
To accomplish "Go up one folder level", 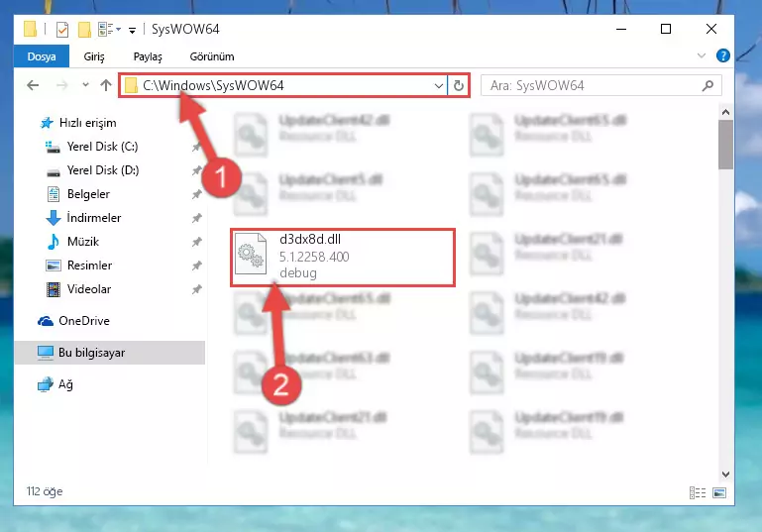I will click(106, 85).
